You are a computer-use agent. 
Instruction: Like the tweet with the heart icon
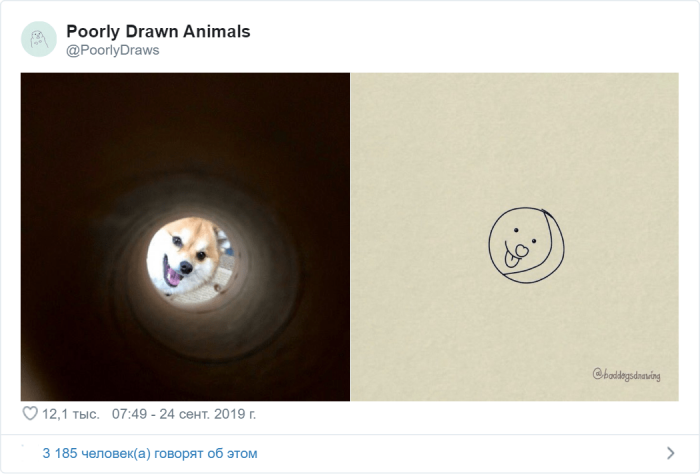[x=30, y=414]
